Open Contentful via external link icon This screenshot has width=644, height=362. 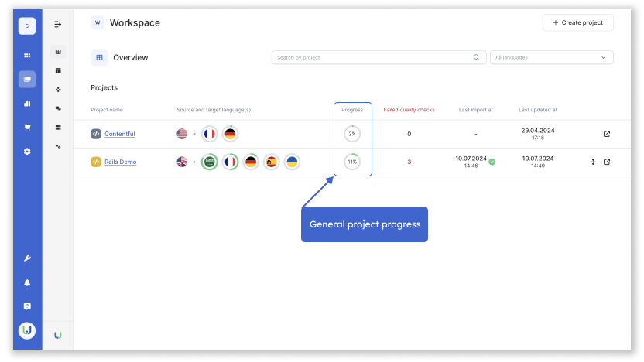point(607,134)
